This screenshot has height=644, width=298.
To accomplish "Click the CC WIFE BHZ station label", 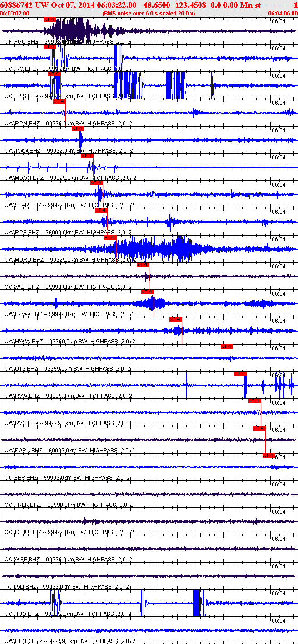I will click(22, 559).
